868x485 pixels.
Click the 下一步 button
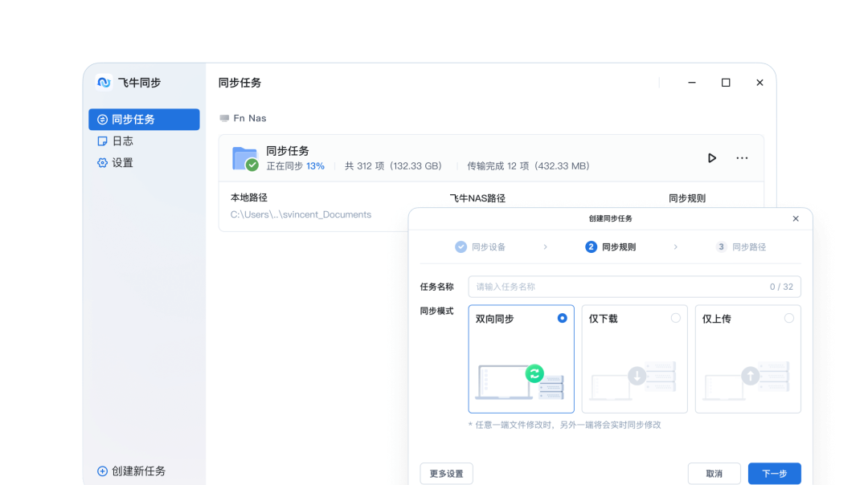point(775,474)
